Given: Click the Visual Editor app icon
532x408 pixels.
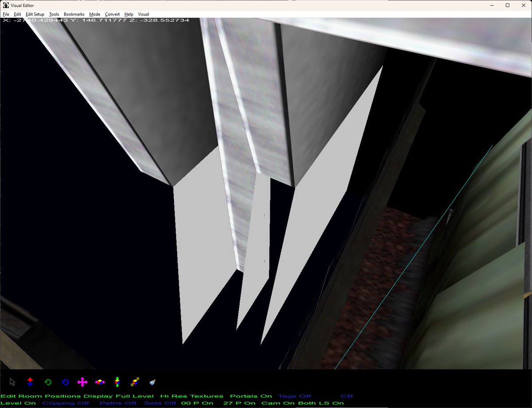Looking at the screenshot, I should (6, 5).
